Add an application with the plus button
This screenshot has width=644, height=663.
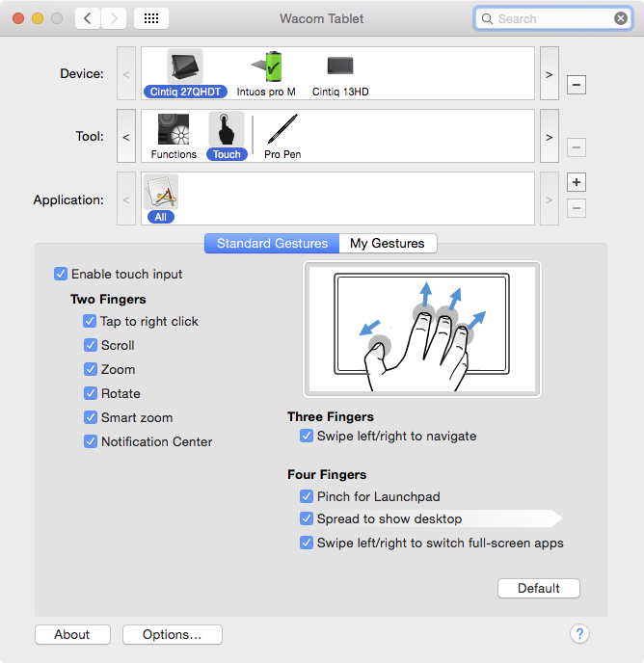[x=576, y=182]
